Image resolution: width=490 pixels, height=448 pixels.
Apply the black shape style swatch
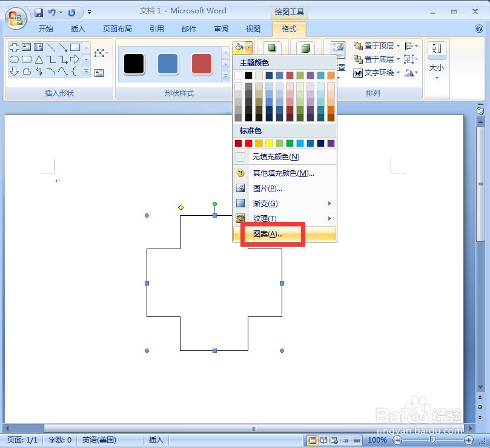(134, 64)
